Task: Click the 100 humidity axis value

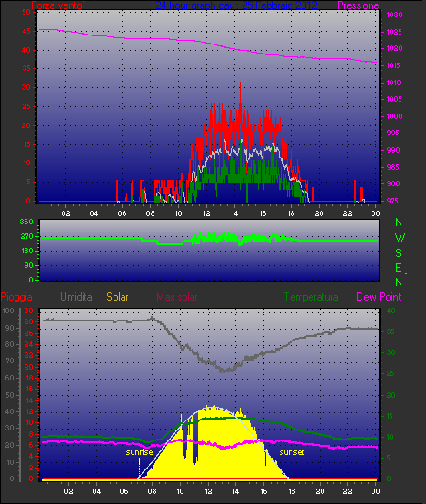Action: coord(8,311)
